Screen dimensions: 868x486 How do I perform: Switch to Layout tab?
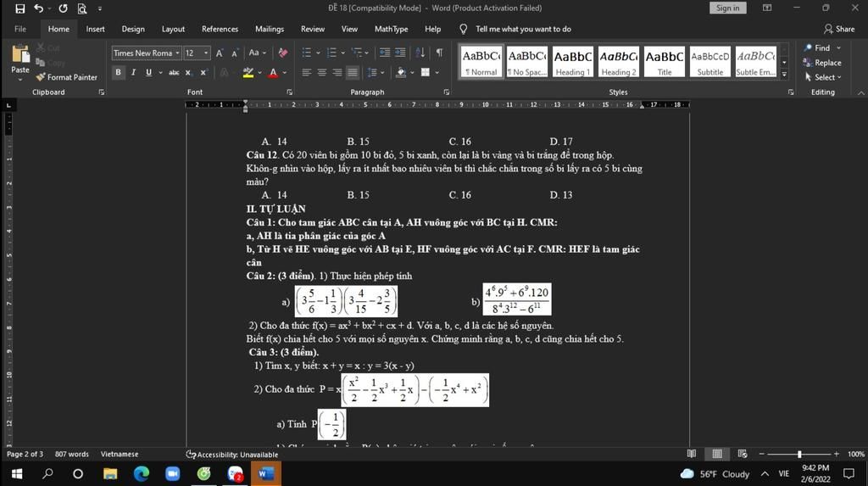coord(173,29)
